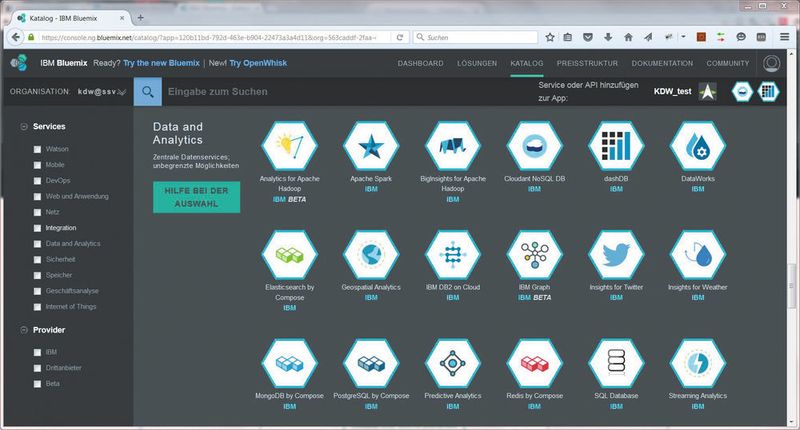Open DOKUMENTATION nav item
Image resolution: width=800 pixels, height=430 pixels.
662,63
